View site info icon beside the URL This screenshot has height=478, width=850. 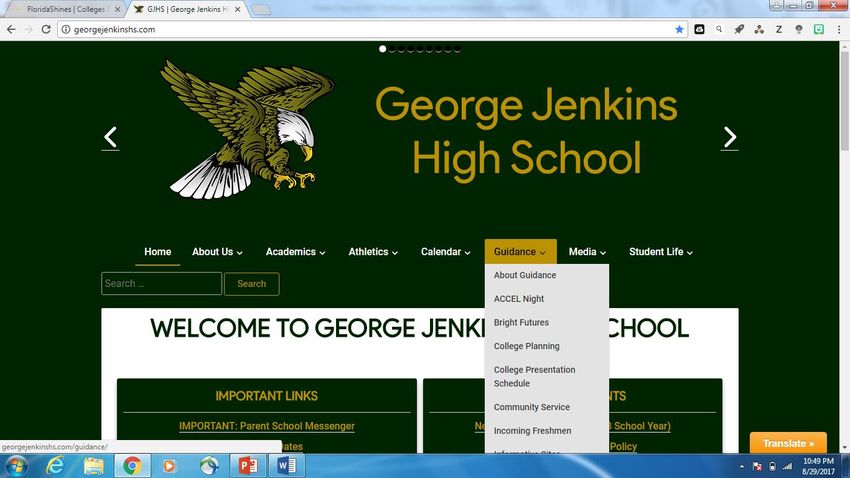[66, 29]
